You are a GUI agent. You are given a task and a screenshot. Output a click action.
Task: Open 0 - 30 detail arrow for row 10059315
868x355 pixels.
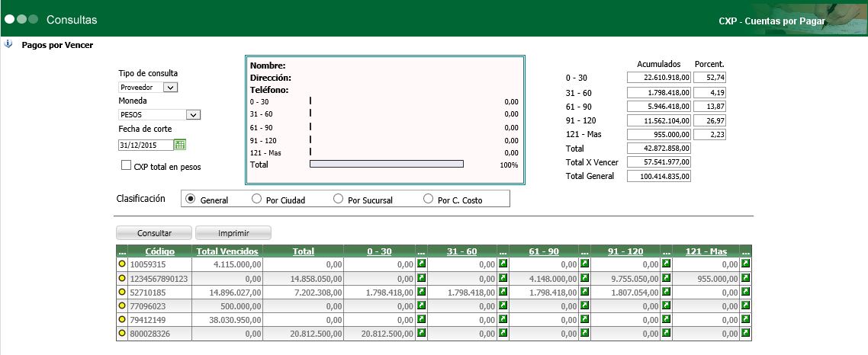(421, 264)
